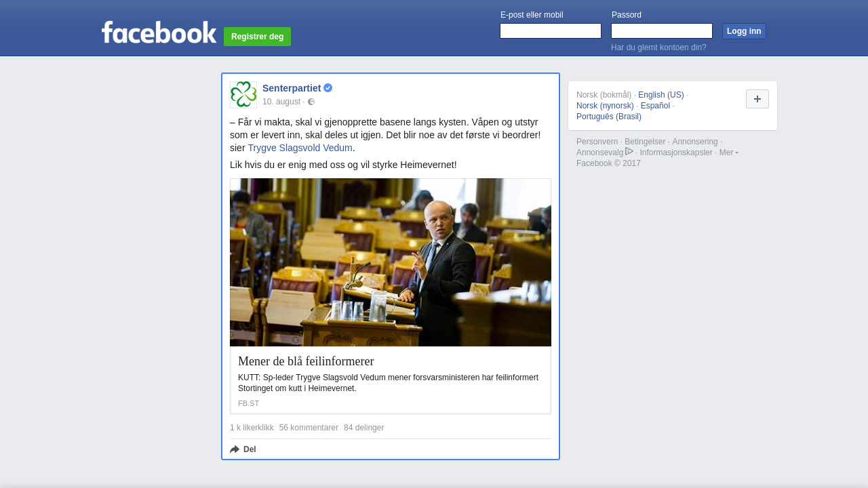This screenshot has width=868, height=488.
Task: Click the plus button to add more languages
Action: coord(757,99)
